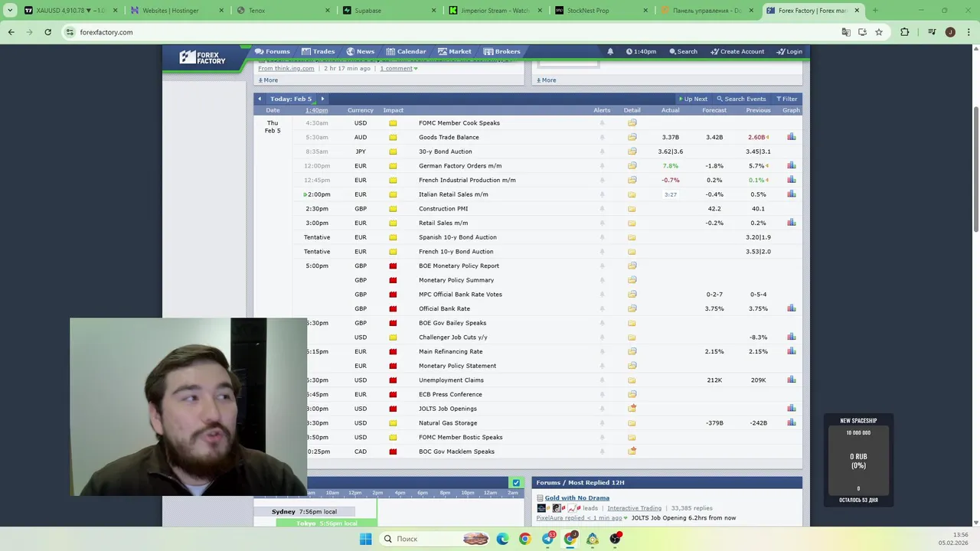Open the Calendar menu
This screenshot has height=551, width=980.
[406, 51]
